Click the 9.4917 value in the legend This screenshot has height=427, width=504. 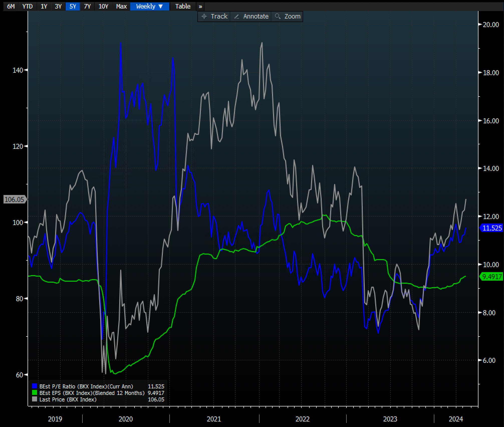[156, 393]
